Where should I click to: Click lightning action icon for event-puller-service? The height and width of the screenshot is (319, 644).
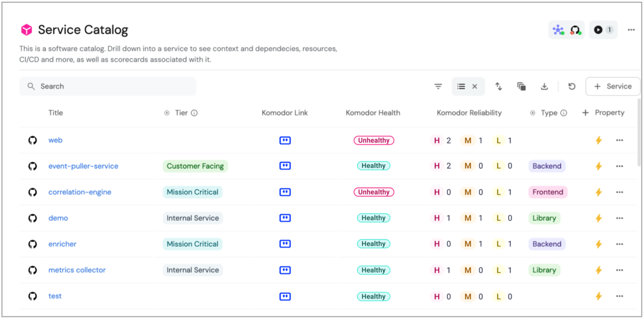pos(598,166)
